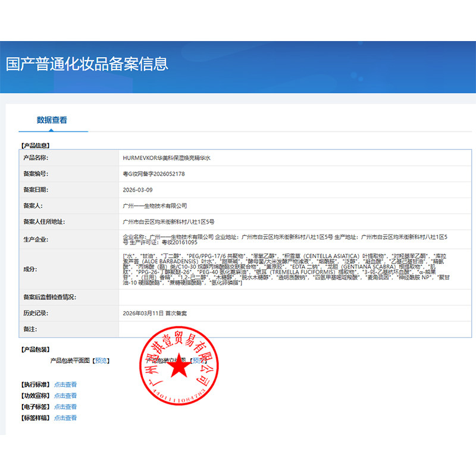Screen dimensions: 476x476
Task: Preview the 产品包装平面图 image link
Action: click(x=101, y=361)
